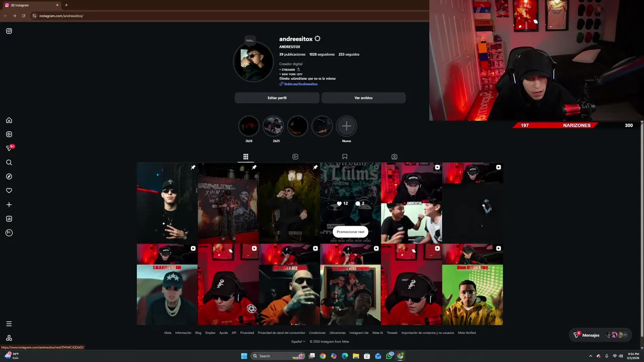Open Threads footer link

(392, 333)
